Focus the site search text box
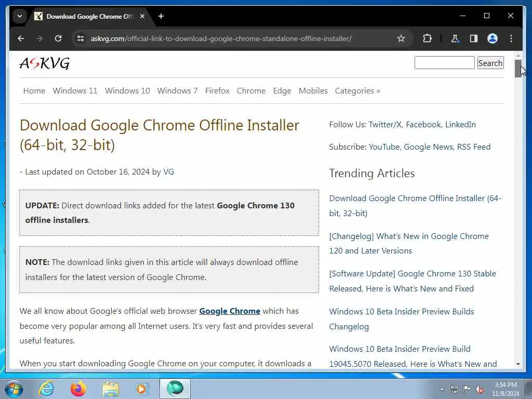Image resolution: width=532 pixels, height=399 pixels. tap(444, 63)
